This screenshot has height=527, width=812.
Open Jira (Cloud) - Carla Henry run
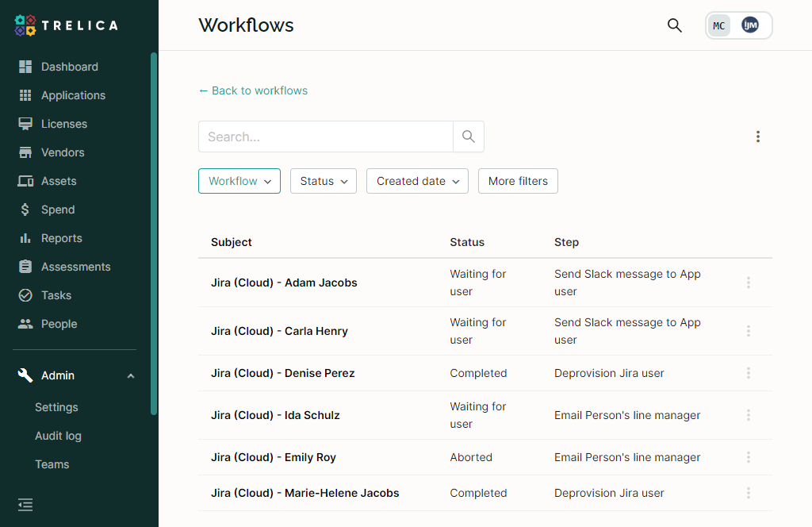(279, 331)
